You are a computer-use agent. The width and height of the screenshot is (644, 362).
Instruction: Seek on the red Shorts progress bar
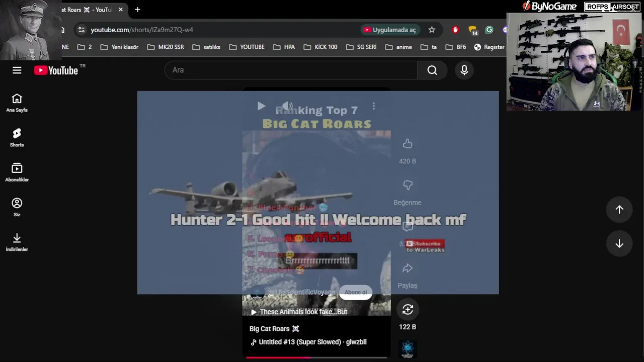316,357
